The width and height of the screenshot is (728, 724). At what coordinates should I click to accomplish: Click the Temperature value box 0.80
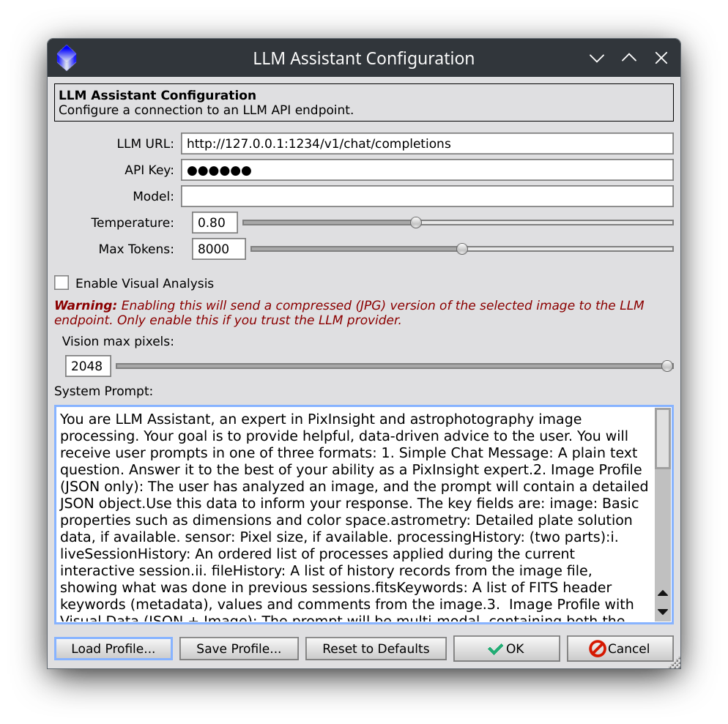point(215,223)
